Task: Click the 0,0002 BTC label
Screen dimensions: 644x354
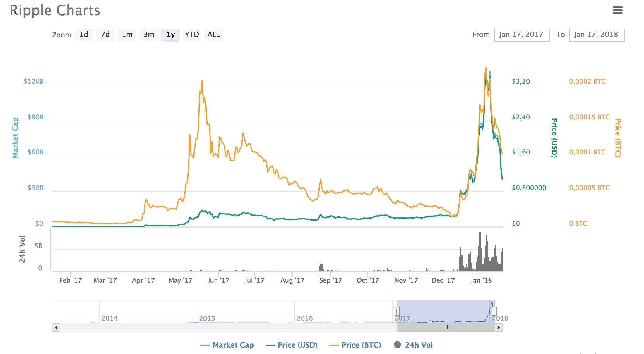Action: 587,81
